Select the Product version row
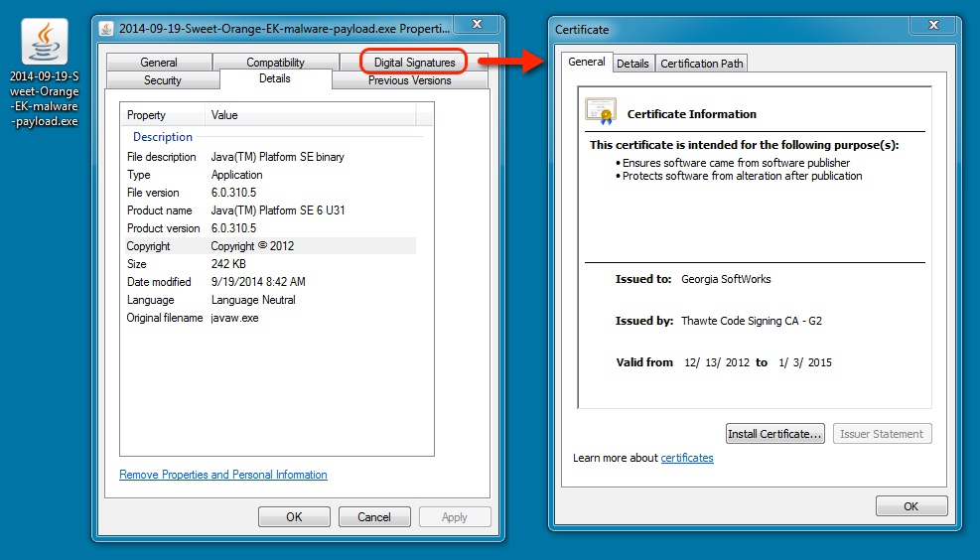 (x=270, y=228)
